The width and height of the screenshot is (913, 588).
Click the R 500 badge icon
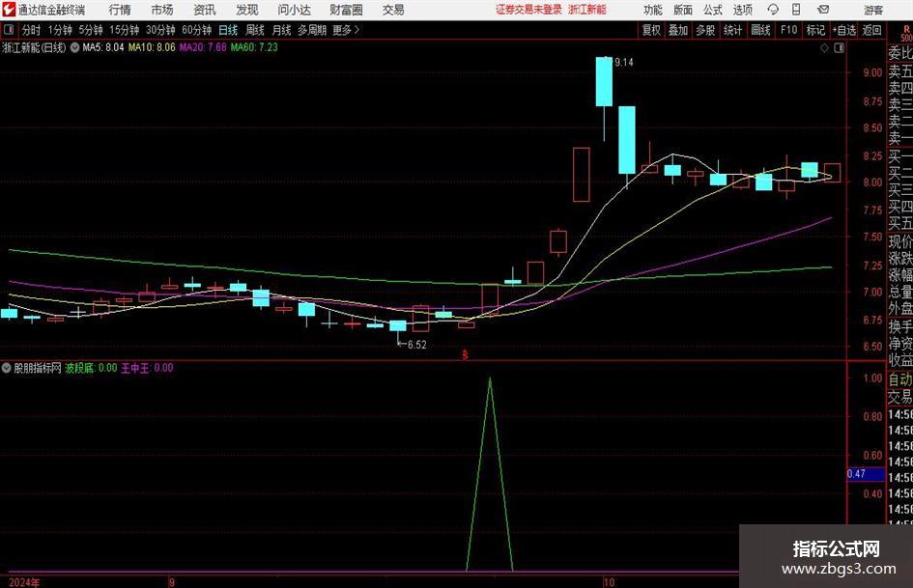point(906,34)
